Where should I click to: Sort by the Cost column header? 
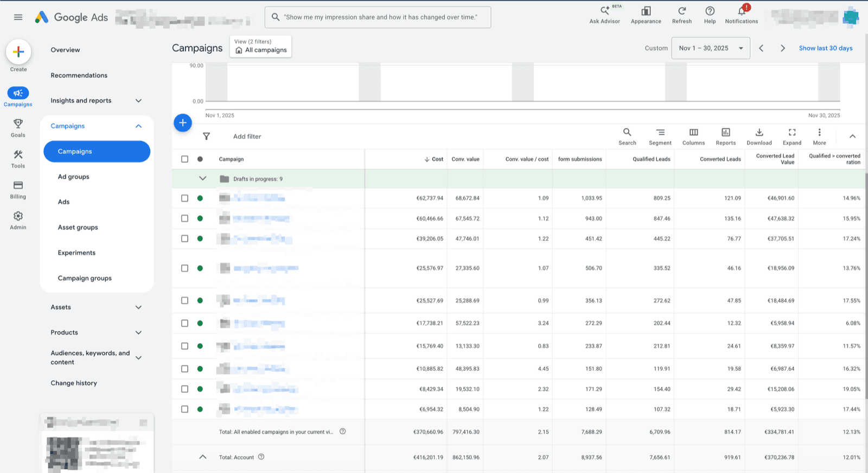tap(434, 159)
